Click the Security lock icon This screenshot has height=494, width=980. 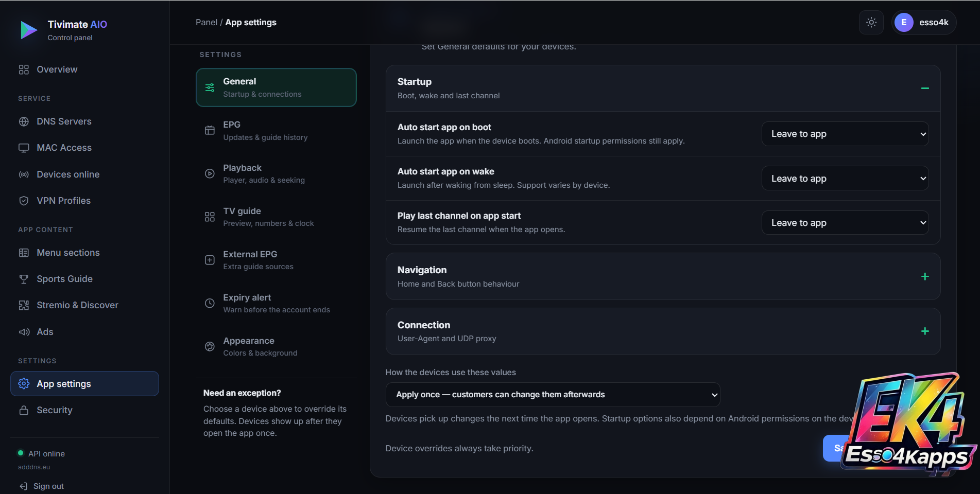click(24, 410)
